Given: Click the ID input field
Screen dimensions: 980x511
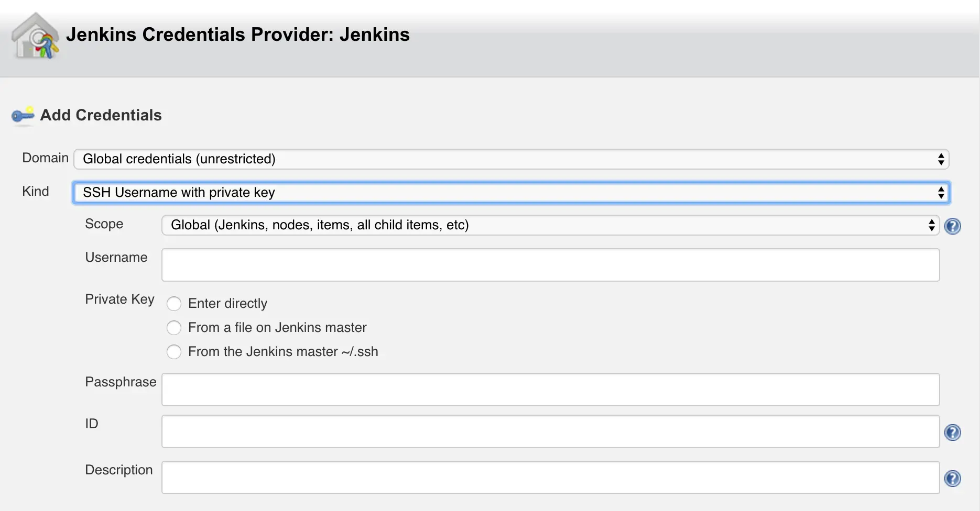Looking at the screenshot, I should [x=550, y=431].
